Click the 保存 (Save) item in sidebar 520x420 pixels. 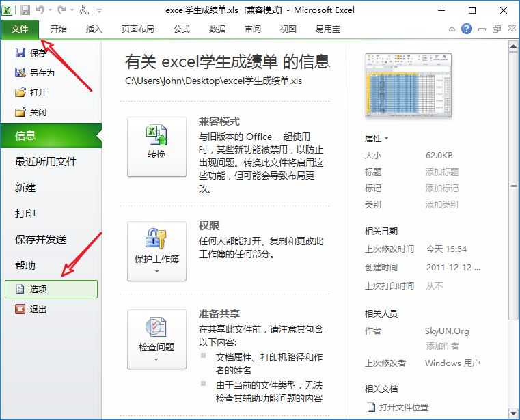[x=31, y=53]
